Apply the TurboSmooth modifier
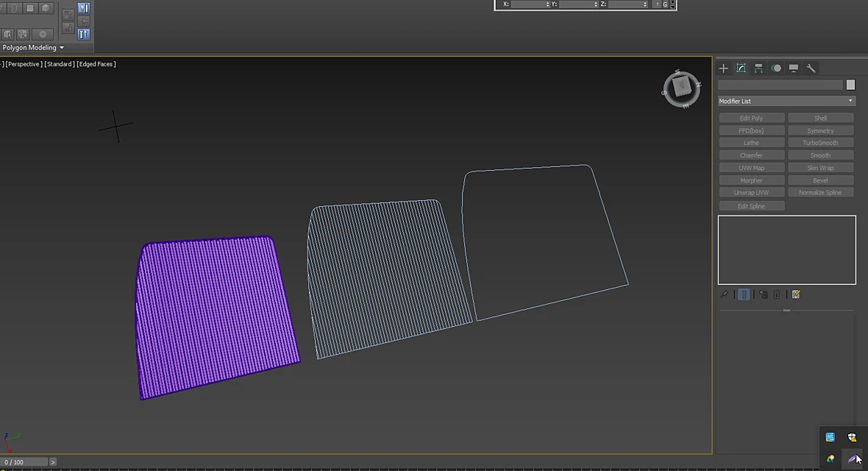Image resolution: width=868 pixels, height=471 pixels. (x=820, y=143)
